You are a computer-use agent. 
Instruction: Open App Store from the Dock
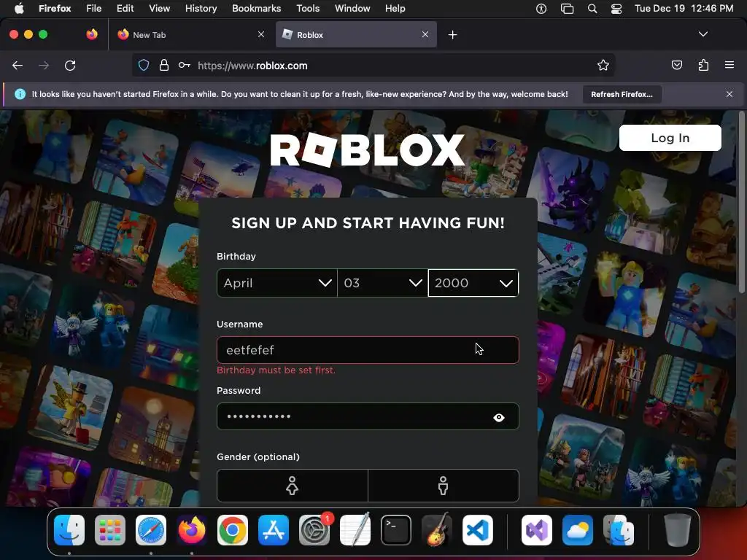click(x=274, y=530)
